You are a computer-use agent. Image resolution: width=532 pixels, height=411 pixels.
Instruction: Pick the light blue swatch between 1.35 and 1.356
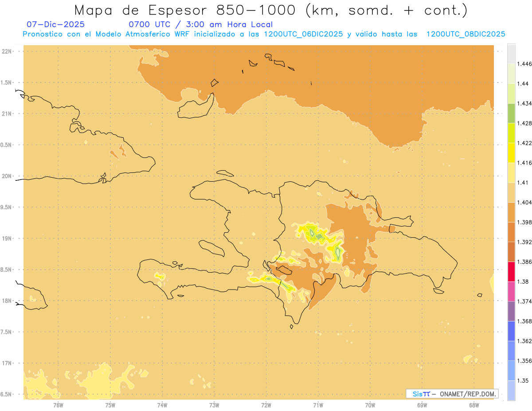click(x=511, y=371)
